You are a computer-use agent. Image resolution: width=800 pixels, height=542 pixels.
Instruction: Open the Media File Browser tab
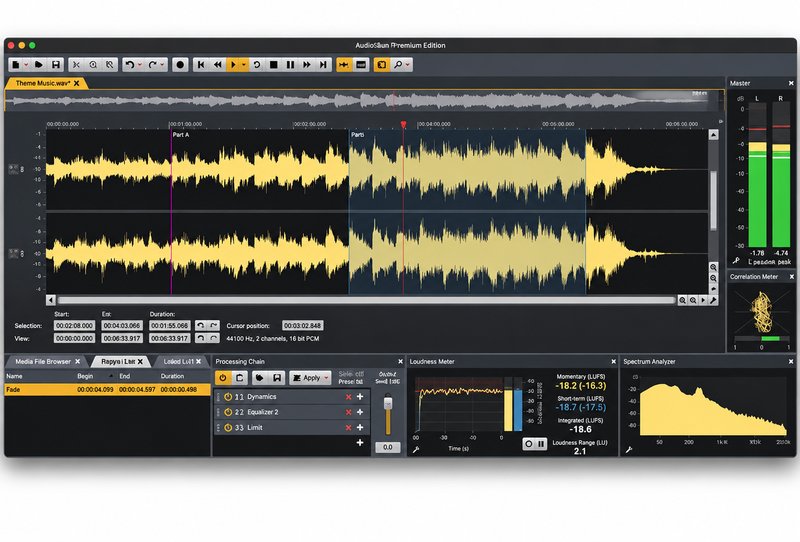click(x=43, y=361)
